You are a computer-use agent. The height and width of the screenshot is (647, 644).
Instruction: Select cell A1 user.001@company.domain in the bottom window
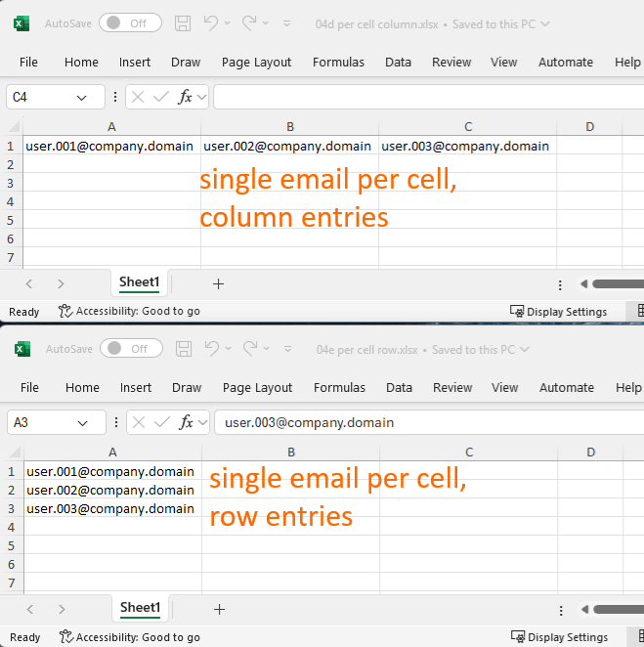(112, 471)
